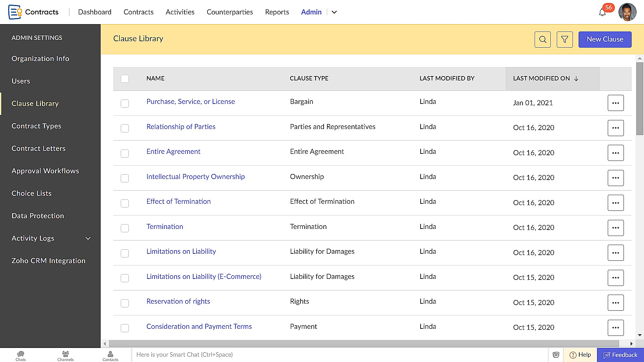The height and width of the screenshot is (362, 644).
Task: Open more options for Termination row
Action: 615,228
